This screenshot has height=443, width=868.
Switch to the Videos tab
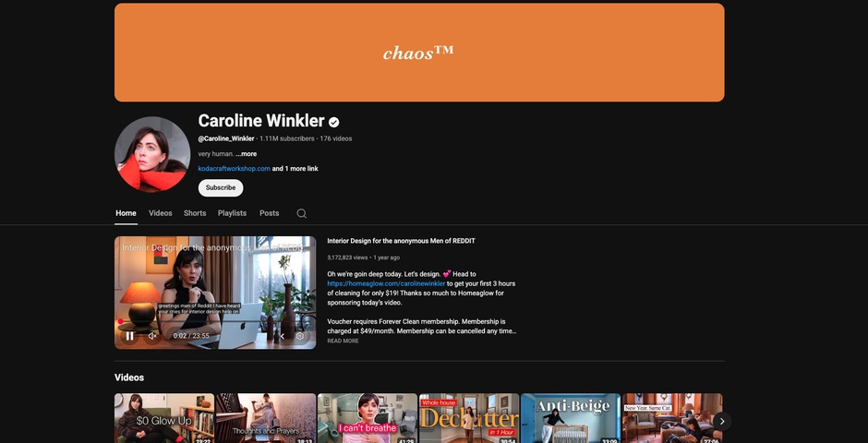161,213
